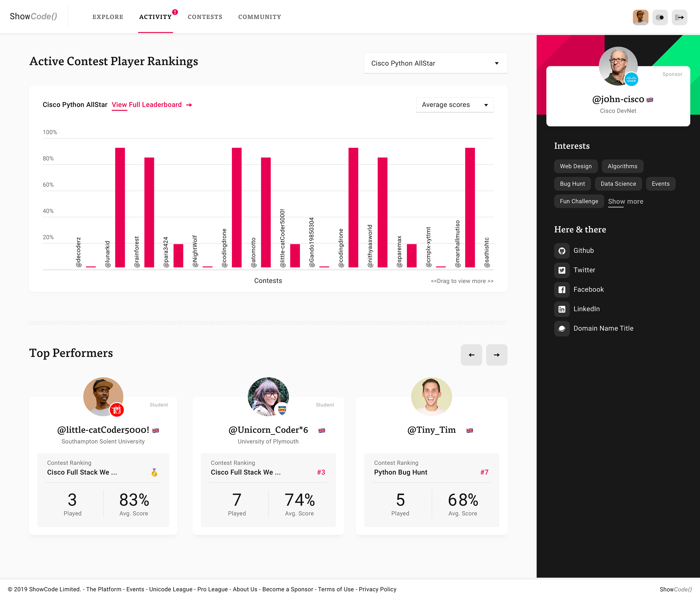Click the UK flag beside @john-cisco
The width and height of the screenshot is (700, 599).
(x=650, y=100)
